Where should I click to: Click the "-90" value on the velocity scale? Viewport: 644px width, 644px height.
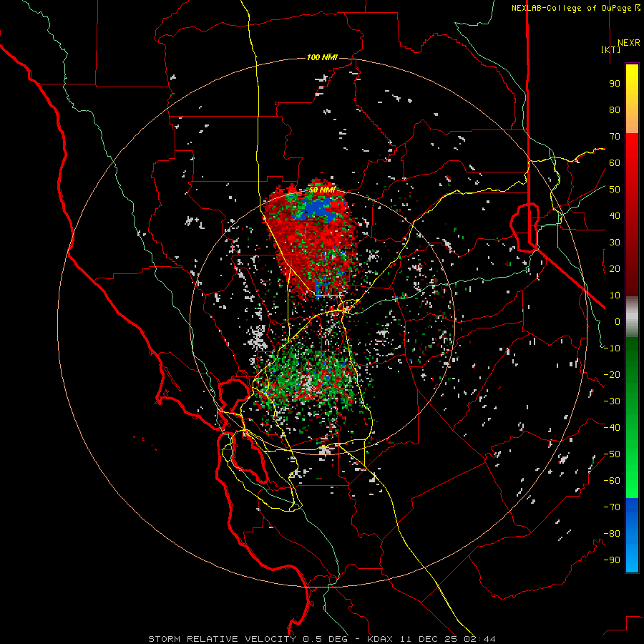[612, 560]
